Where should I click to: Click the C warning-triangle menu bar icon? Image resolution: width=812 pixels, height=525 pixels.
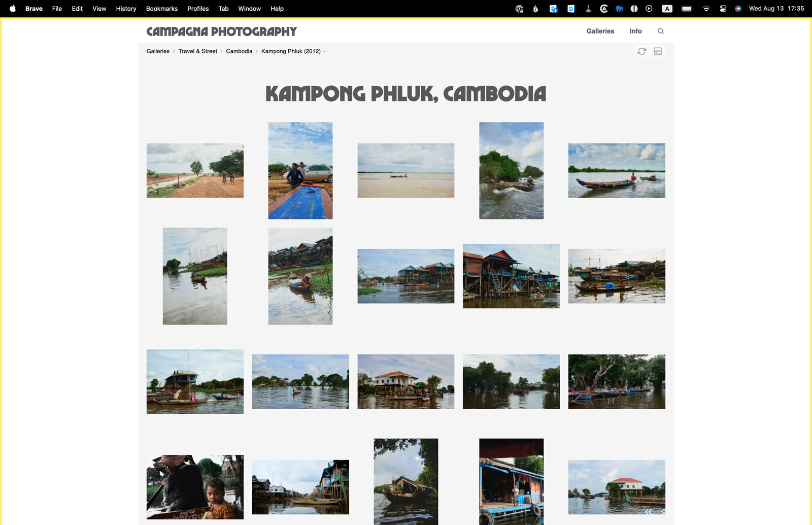click(604, 9)
